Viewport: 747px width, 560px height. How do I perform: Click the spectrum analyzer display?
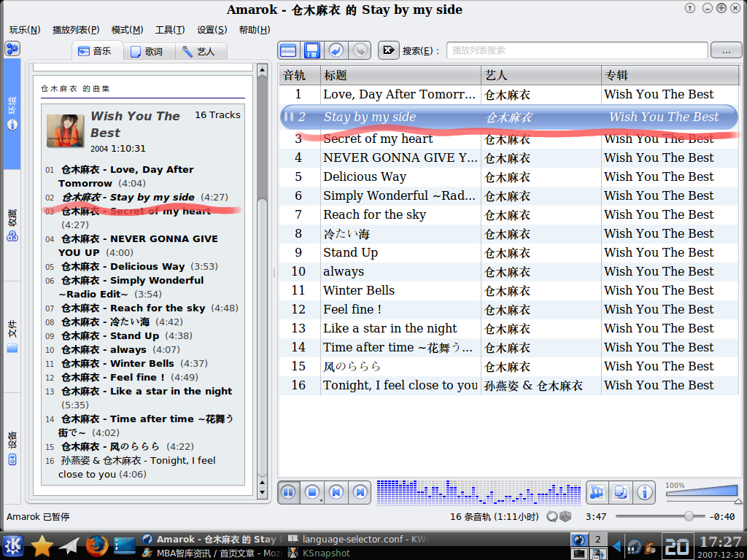tap(479, 492)
